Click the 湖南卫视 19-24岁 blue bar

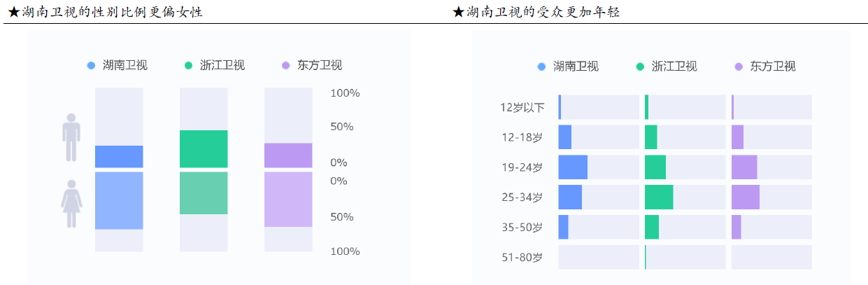[x=573, y=167]
